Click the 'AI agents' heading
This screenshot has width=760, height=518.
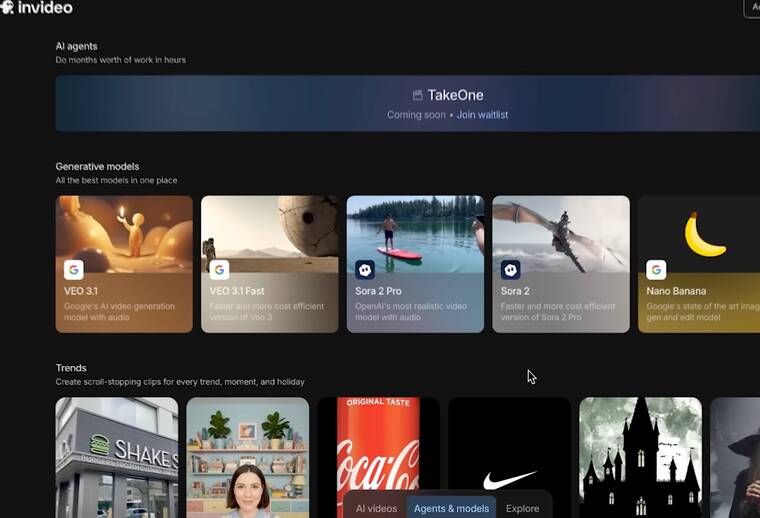pos(77,47)
